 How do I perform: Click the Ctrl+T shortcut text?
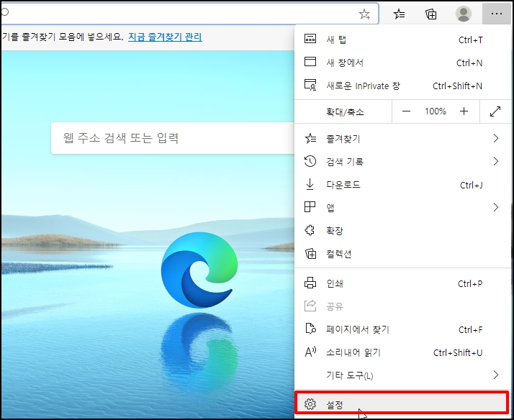pyautogui.click(x=470, y=40)
